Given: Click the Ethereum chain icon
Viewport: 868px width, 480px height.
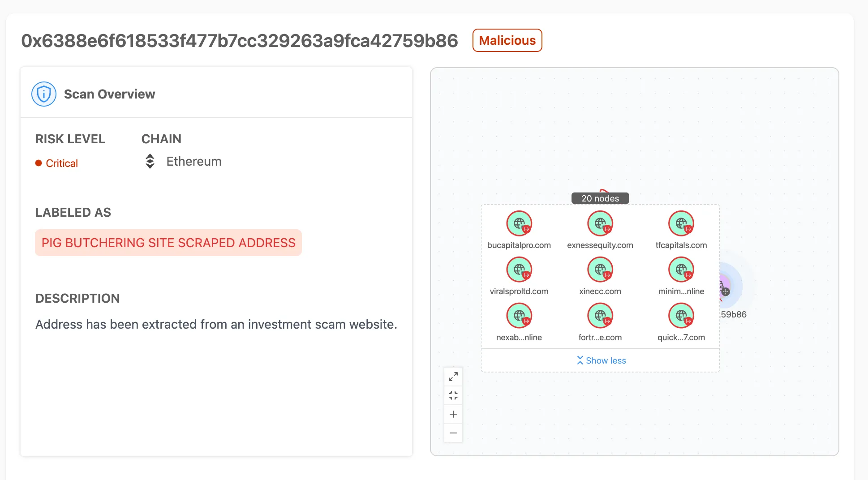Looking at the screenshot, I should 150,161.
